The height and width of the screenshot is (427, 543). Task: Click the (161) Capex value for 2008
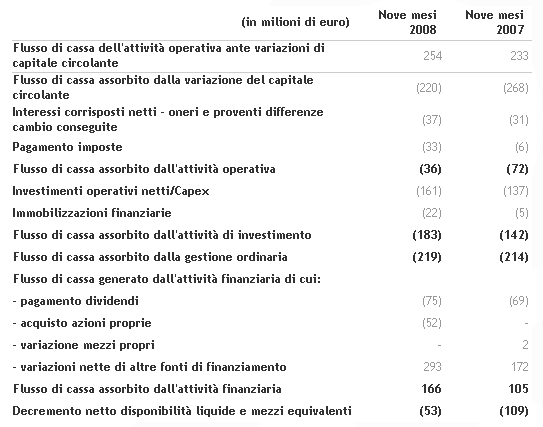(x=429, y=191)
